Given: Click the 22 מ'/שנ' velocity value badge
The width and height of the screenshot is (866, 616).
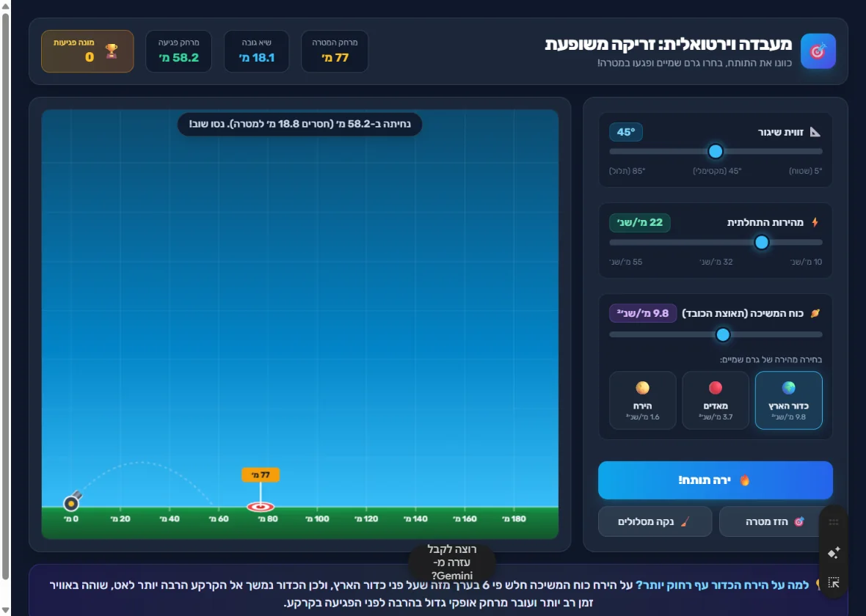Looking at the screenshot, I should click(639, 222).
